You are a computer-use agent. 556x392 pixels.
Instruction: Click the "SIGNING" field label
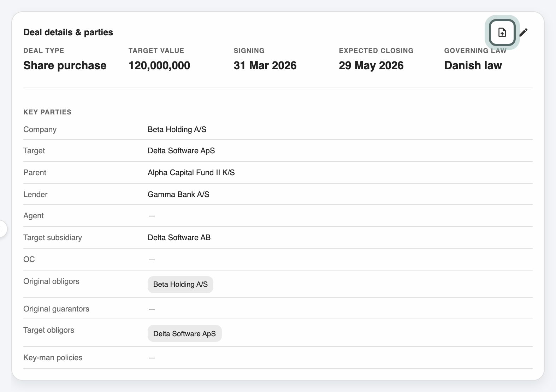[x=249, y=51]
